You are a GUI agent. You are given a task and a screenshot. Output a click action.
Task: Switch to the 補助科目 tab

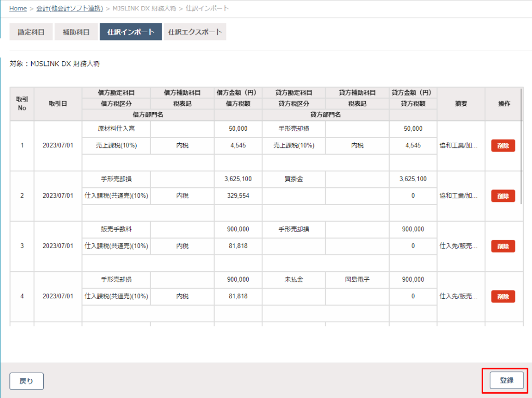(76, 32)
